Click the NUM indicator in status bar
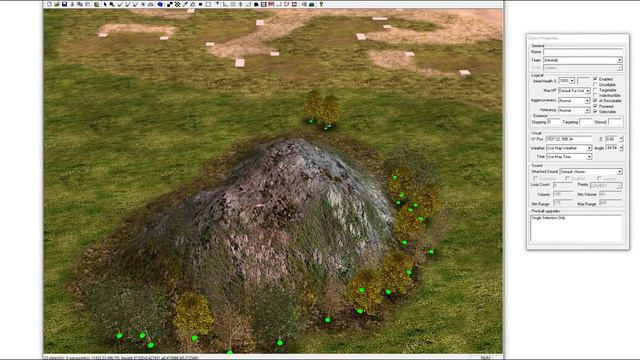This screenshot has width=640, height=360. [x=486, y=358]
